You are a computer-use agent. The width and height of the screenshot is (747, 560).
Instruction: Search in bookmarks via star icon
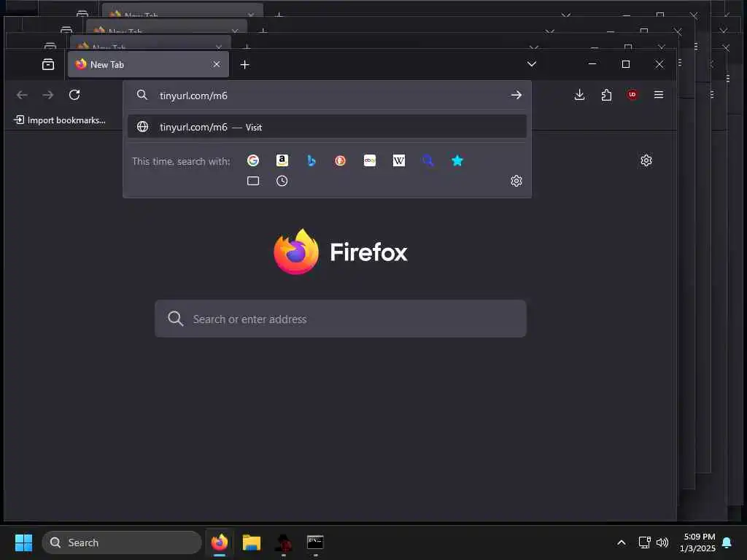457,160
